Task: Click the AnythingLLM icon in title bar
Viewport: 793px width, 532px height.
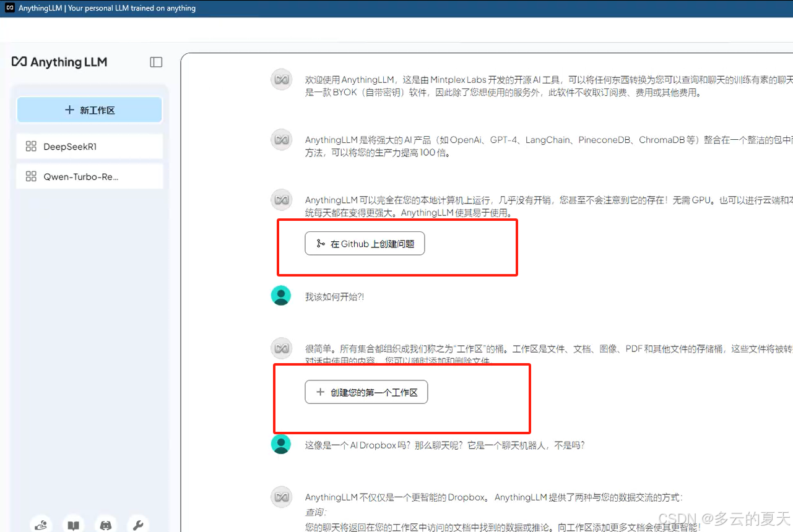Action: pyautogui.click(x=9, y=8)
